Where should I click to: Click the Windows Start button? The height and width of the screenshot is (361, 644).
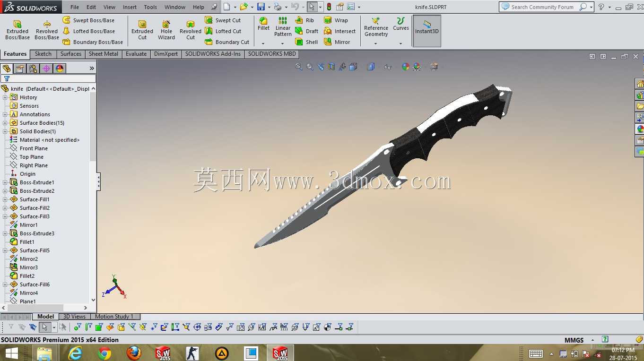click(11, 353)
